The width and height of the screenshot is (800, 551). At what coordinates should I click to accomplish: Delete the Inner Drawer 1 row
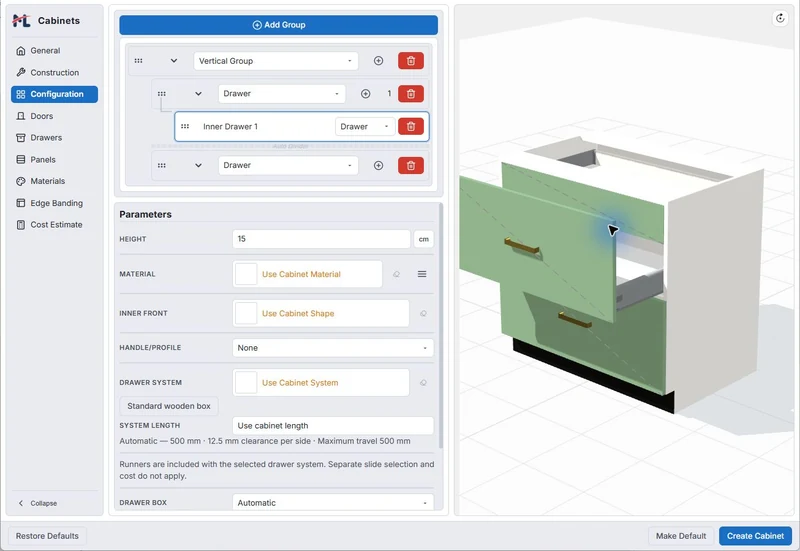pos(411,127)
